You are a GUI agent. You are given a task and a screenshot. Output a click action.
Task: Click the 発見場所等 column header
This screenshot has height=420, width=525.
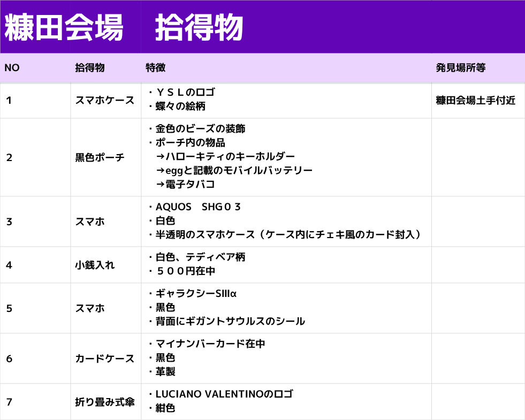point(461,68)
